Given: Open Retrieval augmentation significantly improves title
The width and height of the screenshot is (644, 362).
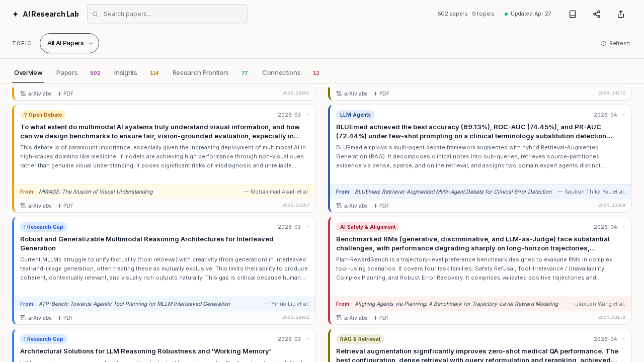Looking at the screenshot, I should pyautogui.click(x=477, y=355).
